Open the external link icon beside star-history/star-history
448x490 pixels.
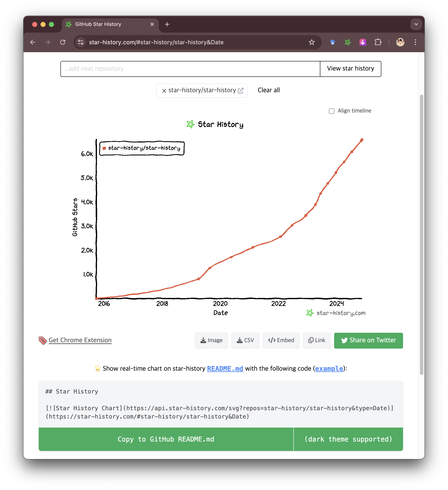241,91
